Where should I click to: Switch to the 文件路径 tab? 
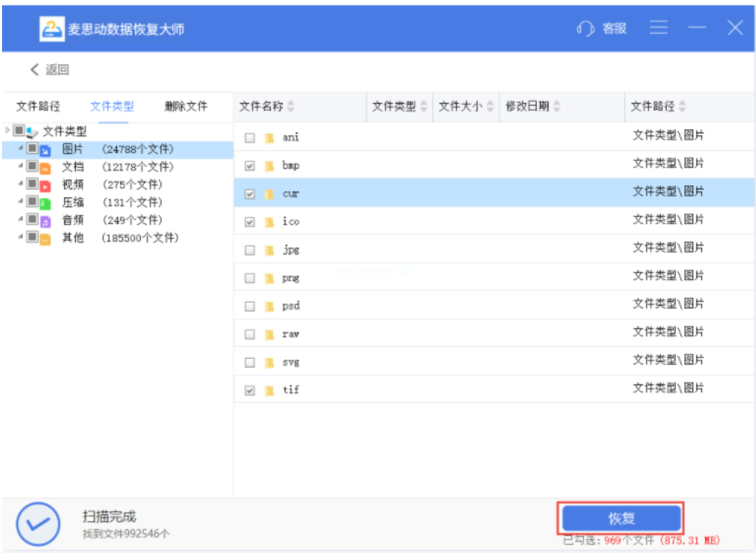click(x=38, y=107)
